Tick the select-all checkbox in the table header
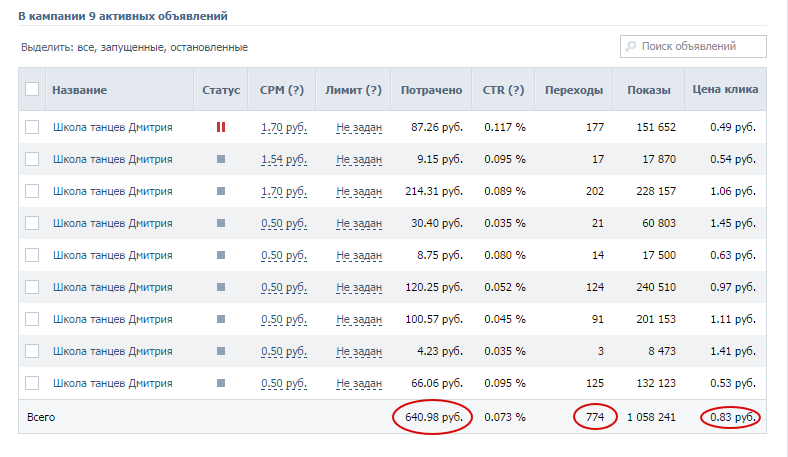The image size is (788, 457). tap(32, 89)
